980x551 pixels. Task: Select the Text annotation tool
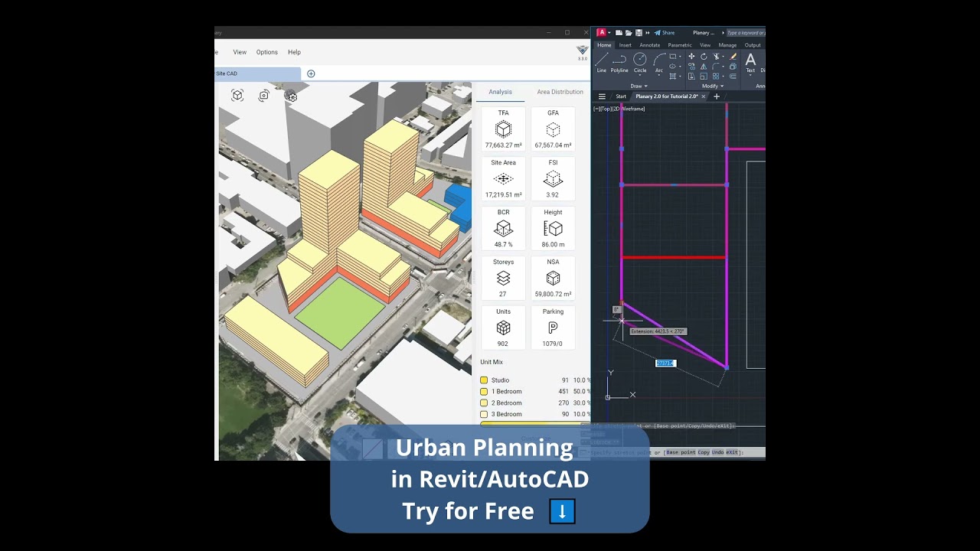[x=750, y=62]
